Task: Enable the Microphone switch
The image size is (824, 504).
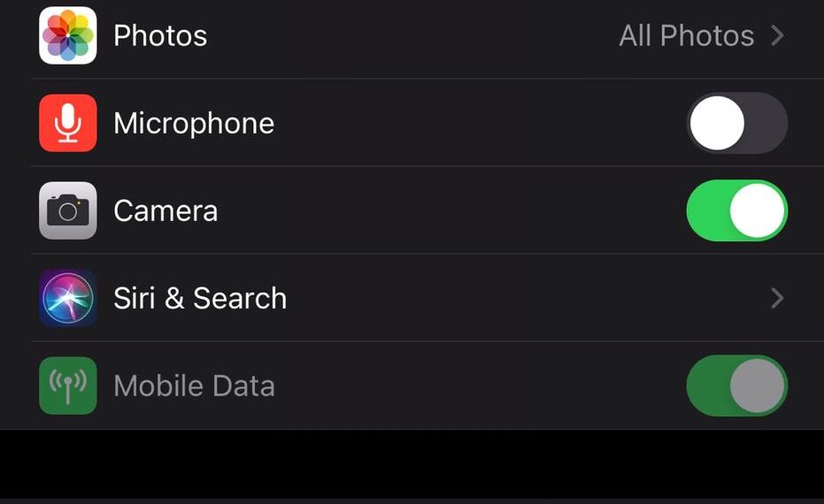Action: (736, 123)
